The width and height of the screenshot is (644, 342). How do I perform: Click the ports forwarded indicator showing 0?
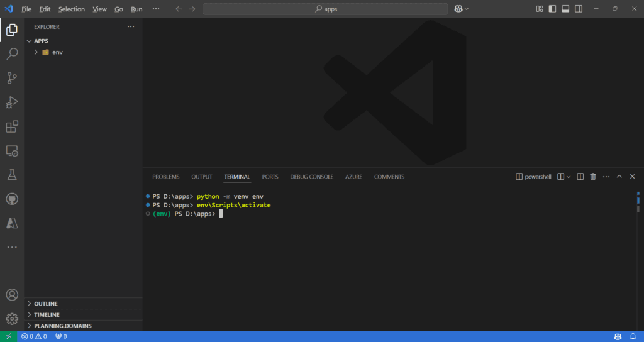pyautogui.click(x=61, y=337)
